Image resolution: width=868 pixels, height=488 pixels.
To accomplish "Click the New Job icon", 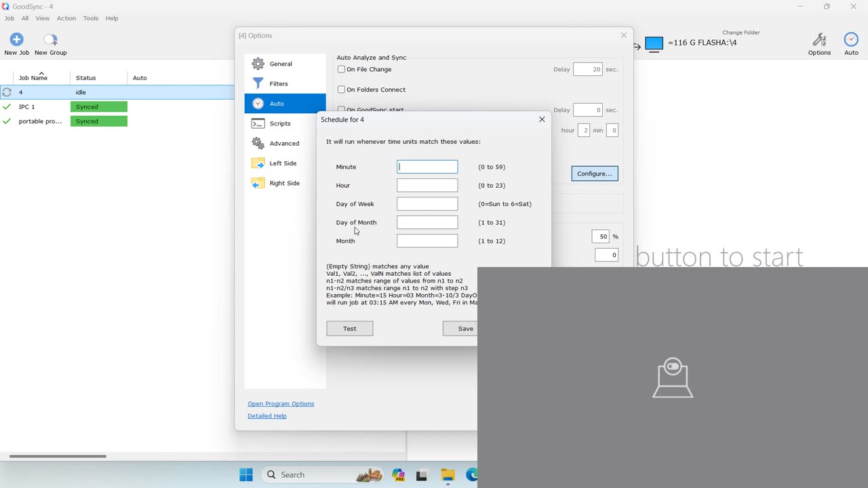I will click(16, 39).
